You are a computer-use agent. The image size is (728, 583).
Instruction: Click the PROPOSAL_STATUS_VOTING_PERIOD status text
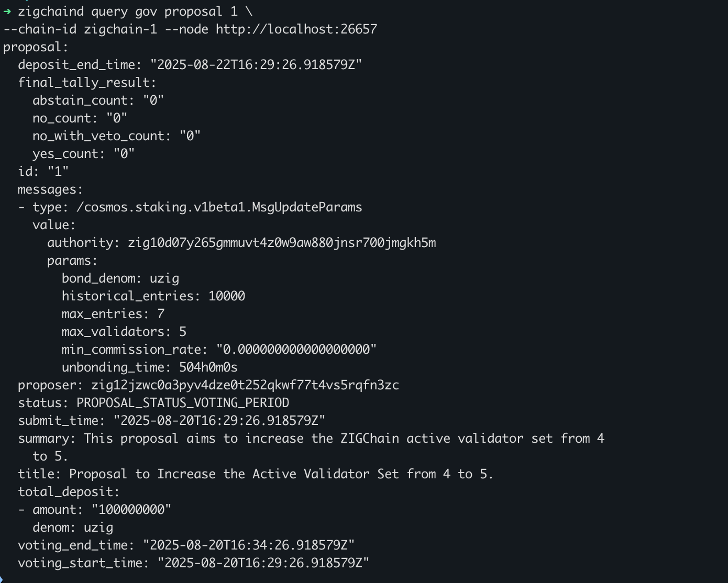183,403
